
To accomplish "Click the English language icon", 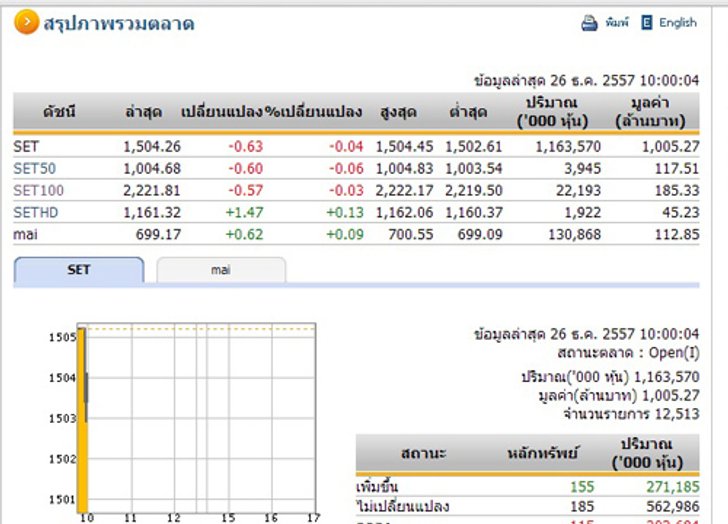I will point(647,22).
